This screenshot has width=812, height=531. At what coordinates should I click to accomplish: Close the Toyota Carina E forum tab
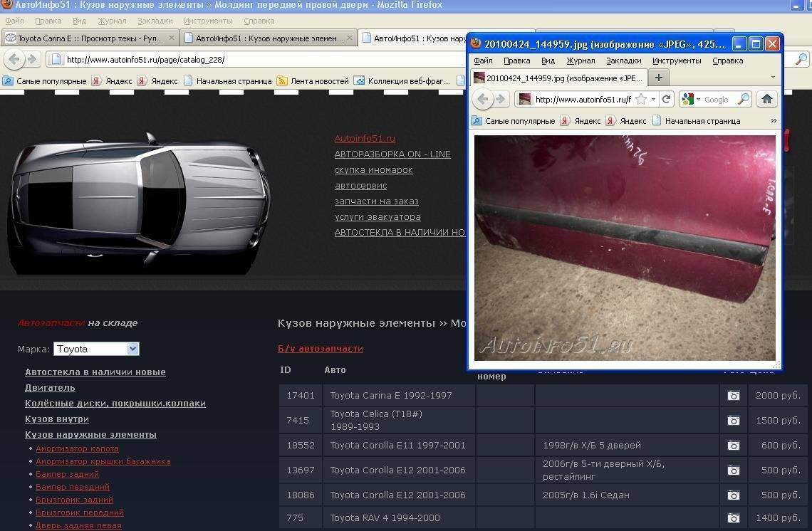pos(172,38)
